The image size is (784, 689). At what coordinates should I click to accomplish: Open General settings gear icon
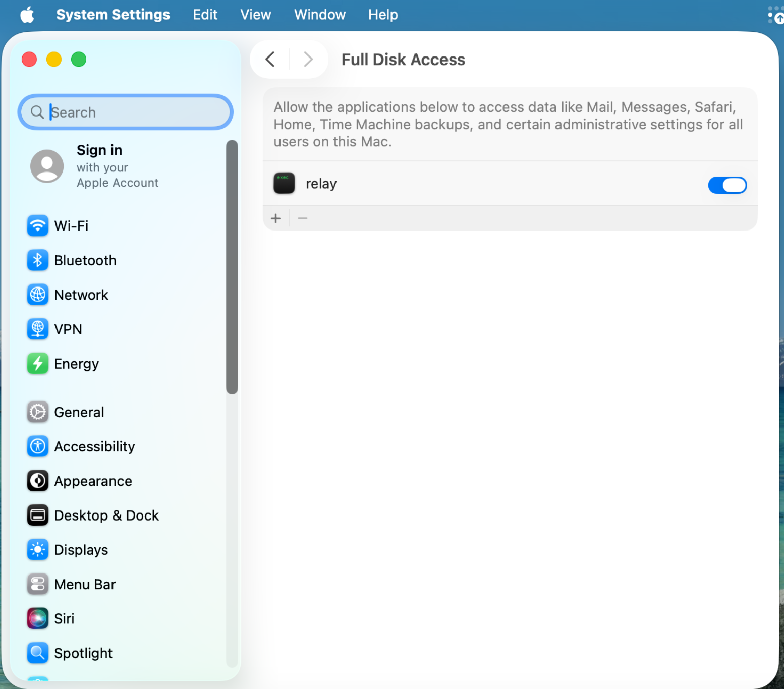pyautogui.click(x=38, y=412)
